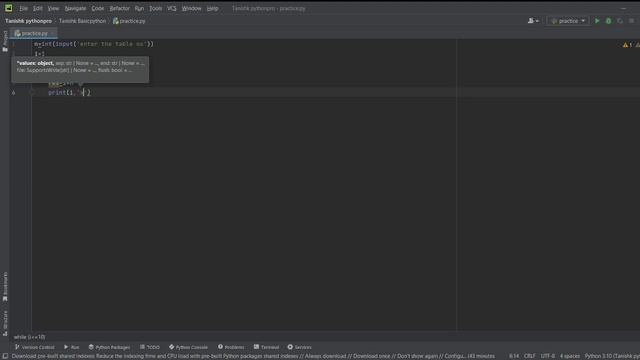This screenshot has width=640, height=360.
Task: Open the Run menu in menu bar
Action: pyautogui.click(x=139, y=9)
